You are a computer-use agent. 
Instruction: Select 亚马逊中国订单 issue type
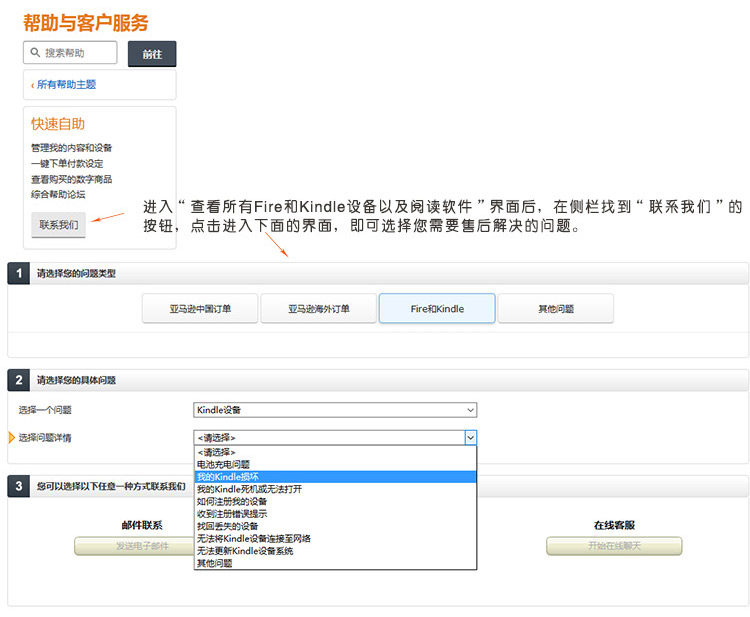(200, 309)
